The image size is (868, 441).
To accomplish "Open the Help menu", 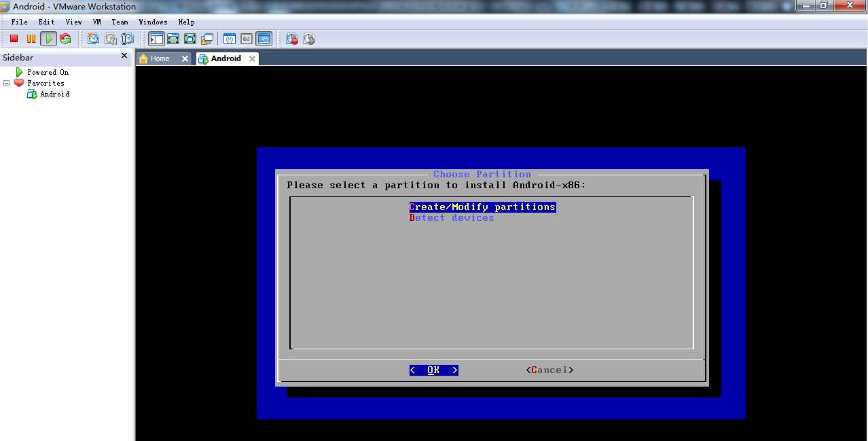I will click(186, 22).
